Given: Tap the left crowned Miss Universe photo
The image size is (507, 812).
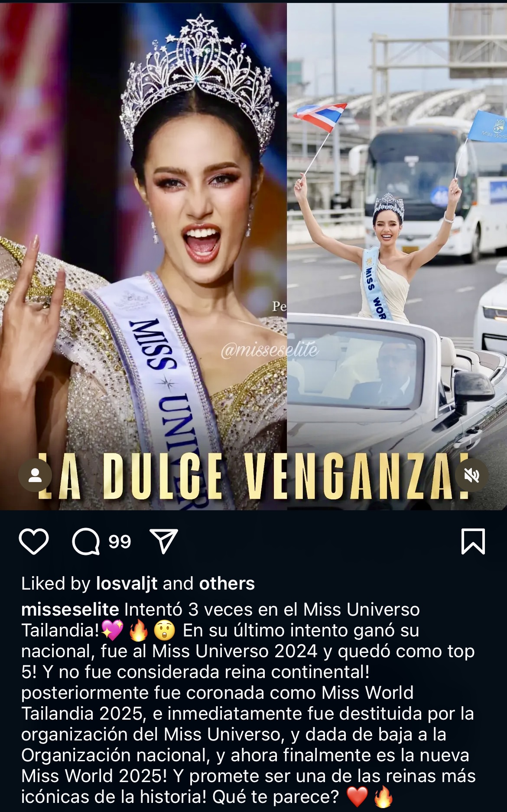Looking at the screenshot, I should (x=143, y=256).
